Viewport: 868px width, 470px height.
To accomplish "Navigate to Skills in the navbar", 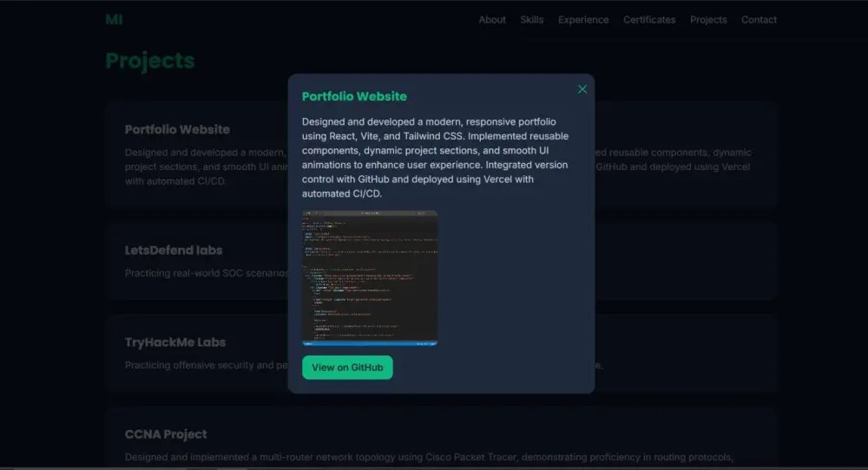I will point(532,20).
